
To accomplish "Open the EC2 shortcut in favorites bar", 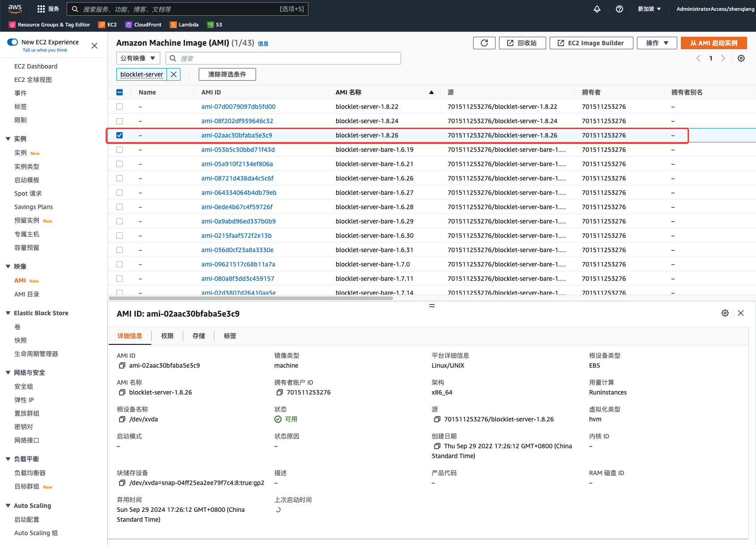I will point(107,25).
